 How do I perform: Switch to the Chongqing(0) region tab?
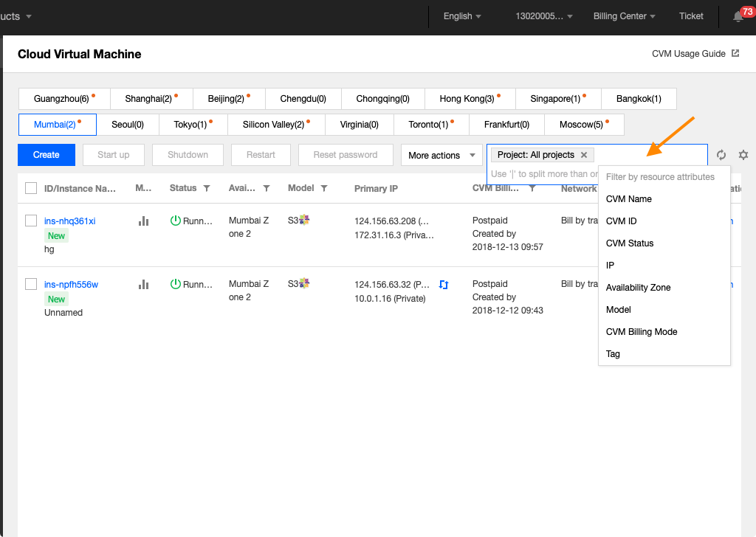coord(383,99)
